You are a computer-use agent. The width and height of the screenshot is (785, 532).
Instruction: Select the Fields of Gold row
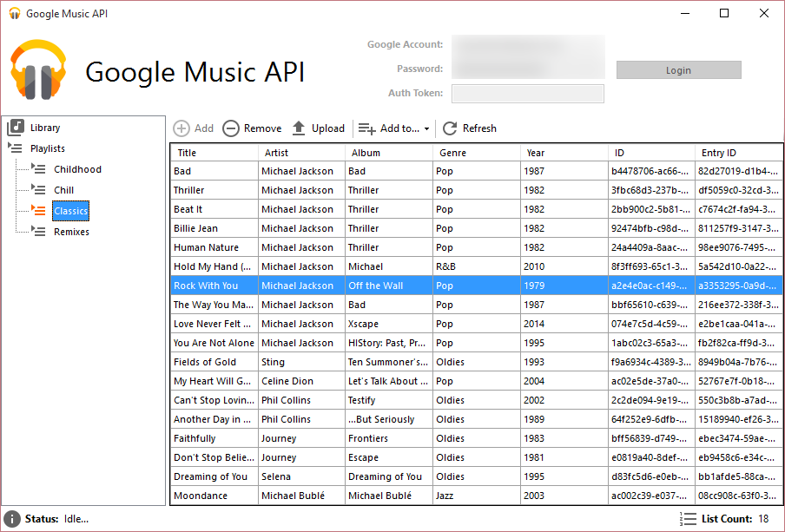[x=476, y=362]
